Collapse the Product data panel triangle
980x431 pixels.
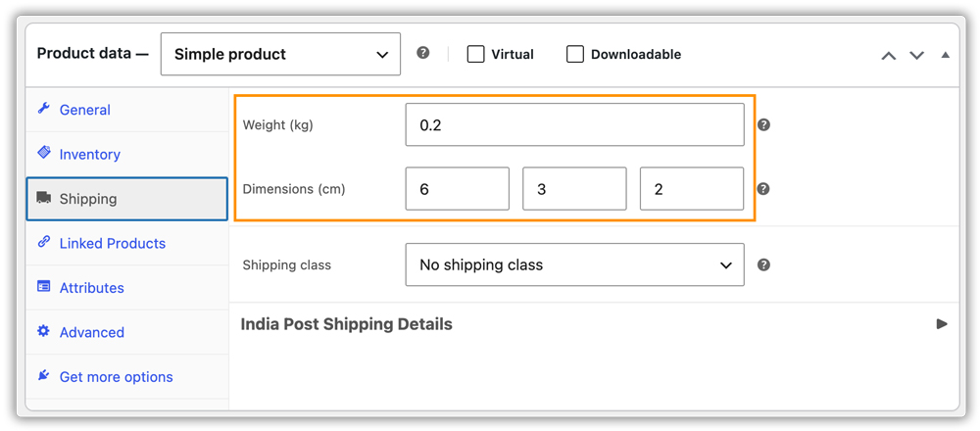tap(945, 55)
